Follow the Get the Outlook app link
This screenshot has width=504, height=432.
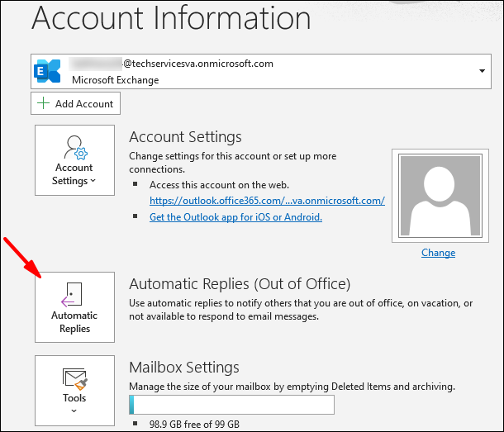pyautogui.click(x=235, y=217)
